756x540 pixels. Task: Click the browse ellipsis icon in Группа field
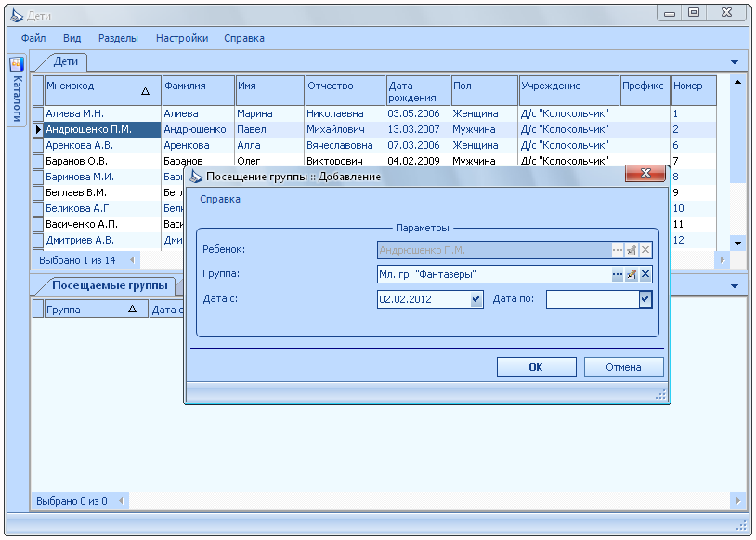click(x=617, y=274)
